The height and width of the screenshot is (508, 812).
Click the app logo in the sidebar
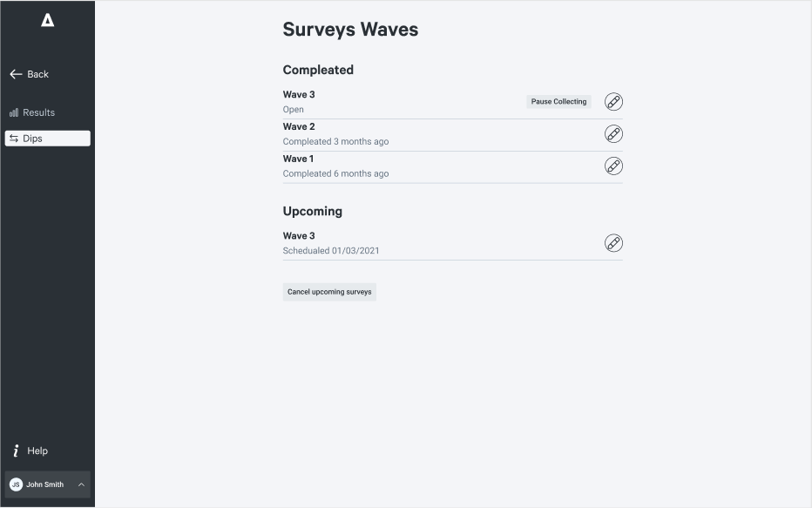[48, 20]
